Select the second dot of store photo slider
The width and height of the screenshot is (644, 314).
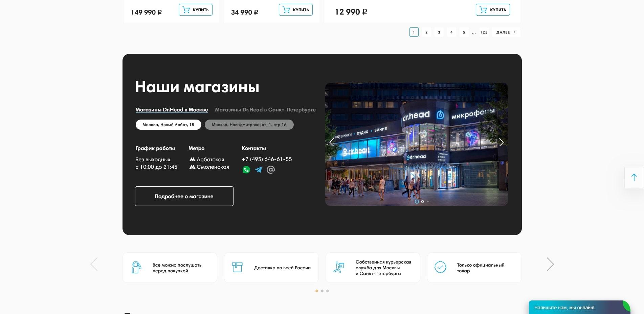[x=422, y=202]
